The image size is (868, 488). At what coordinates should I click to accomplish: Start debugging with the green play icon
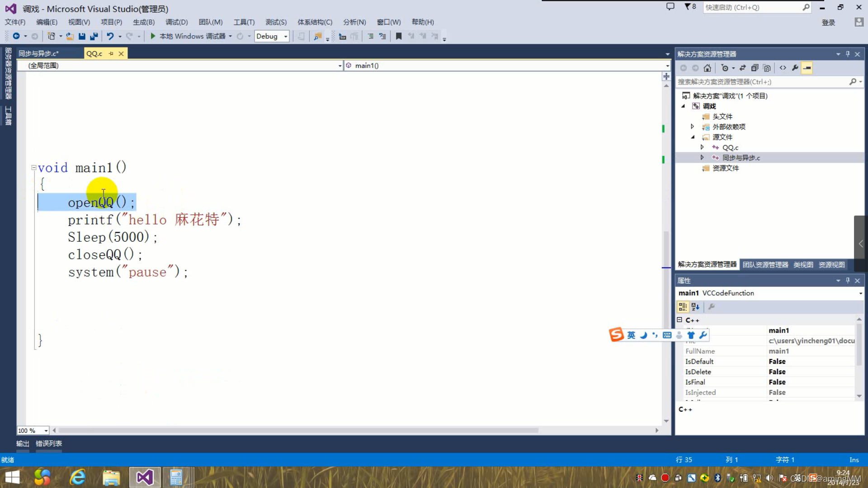153,36
